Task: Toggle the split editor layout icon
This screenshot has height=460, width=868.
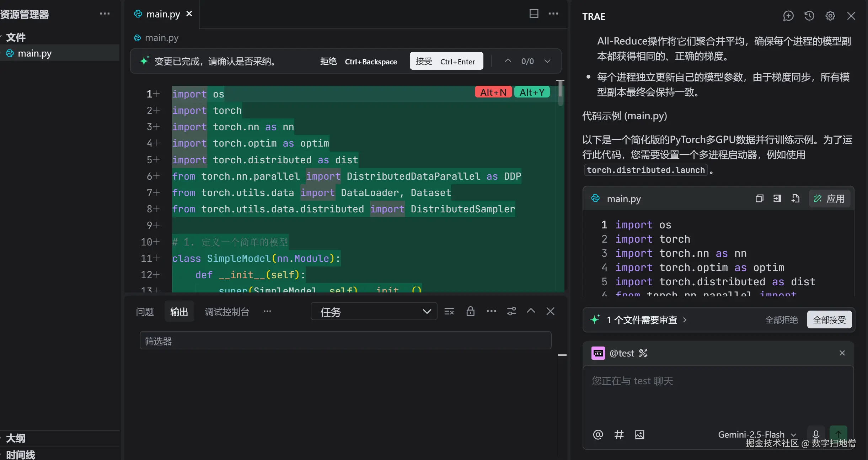Action: click(534, 14)
